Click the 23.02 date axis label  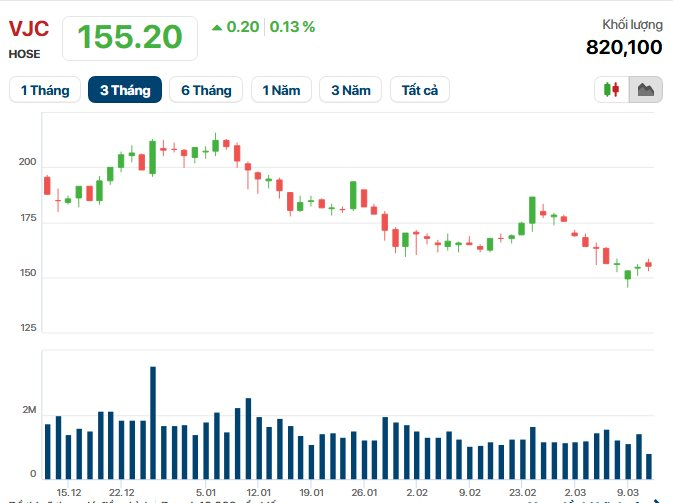coord(522,493)
